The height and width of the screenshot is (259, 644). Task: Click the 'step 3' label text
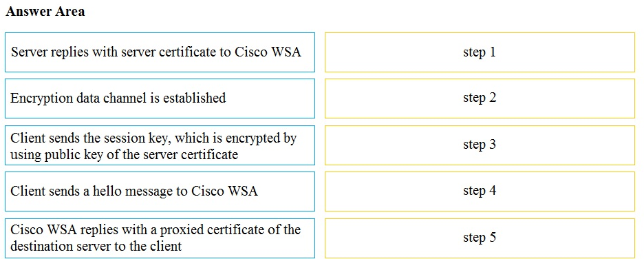coord(480,145)
